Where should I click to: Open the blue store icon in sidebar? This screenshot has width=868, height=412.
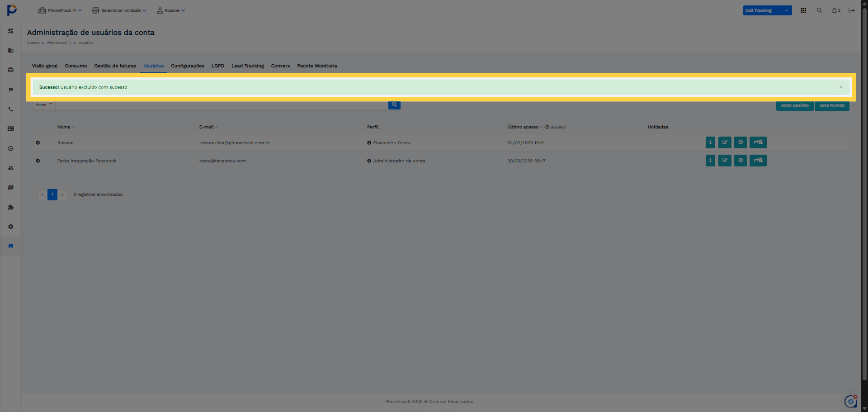(x=11, y=246)
